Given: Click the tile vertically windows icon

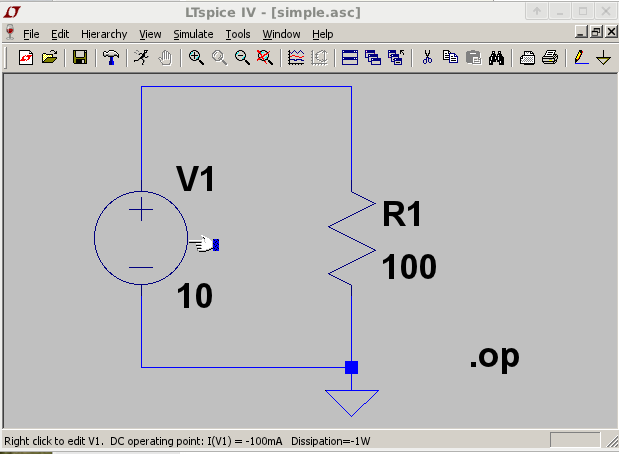Looking at the screenshot, I should click(373, 58).
